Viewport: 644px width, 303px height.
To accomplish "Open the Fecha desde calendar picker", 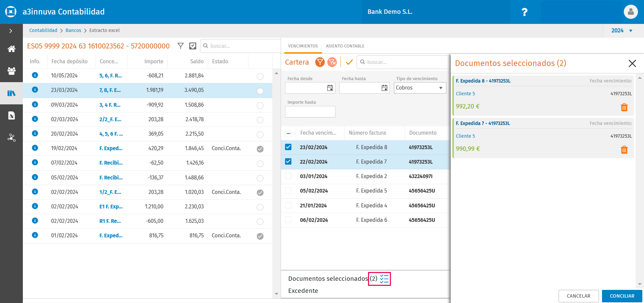I will [330, 88].
